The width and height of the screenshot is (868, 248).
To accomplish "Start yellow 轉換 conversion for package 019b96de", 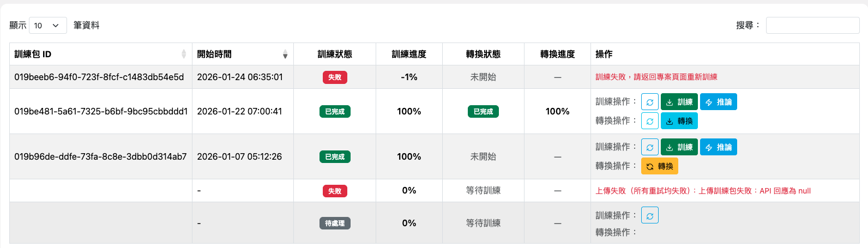I will 660,166.
